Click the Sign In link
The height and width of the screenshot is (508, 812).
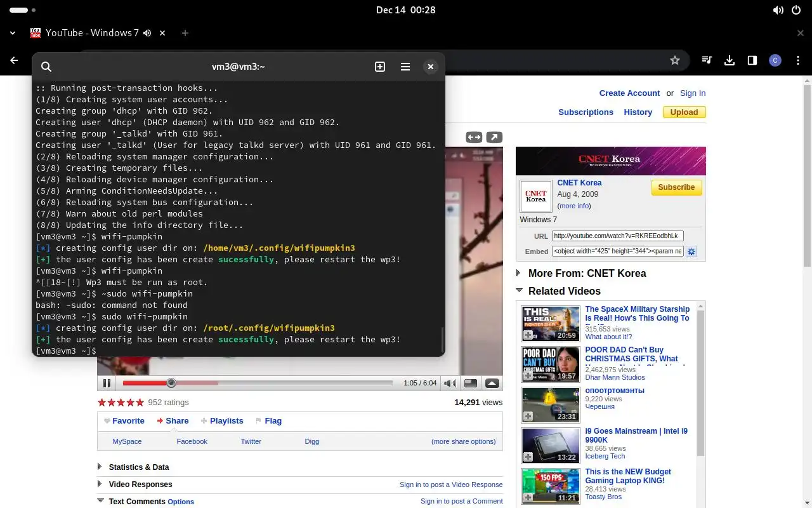pos(693,93)
